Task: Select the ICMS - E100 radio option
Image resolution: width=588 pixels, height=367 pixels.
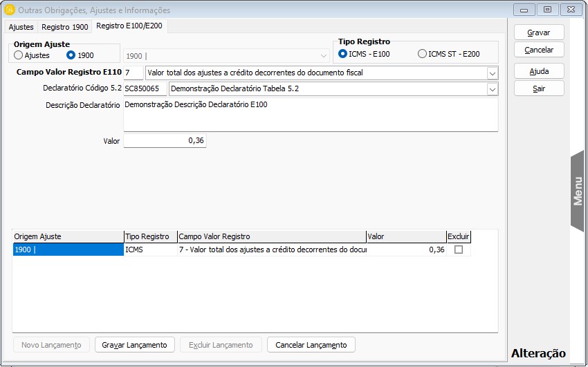Action: 343,54
